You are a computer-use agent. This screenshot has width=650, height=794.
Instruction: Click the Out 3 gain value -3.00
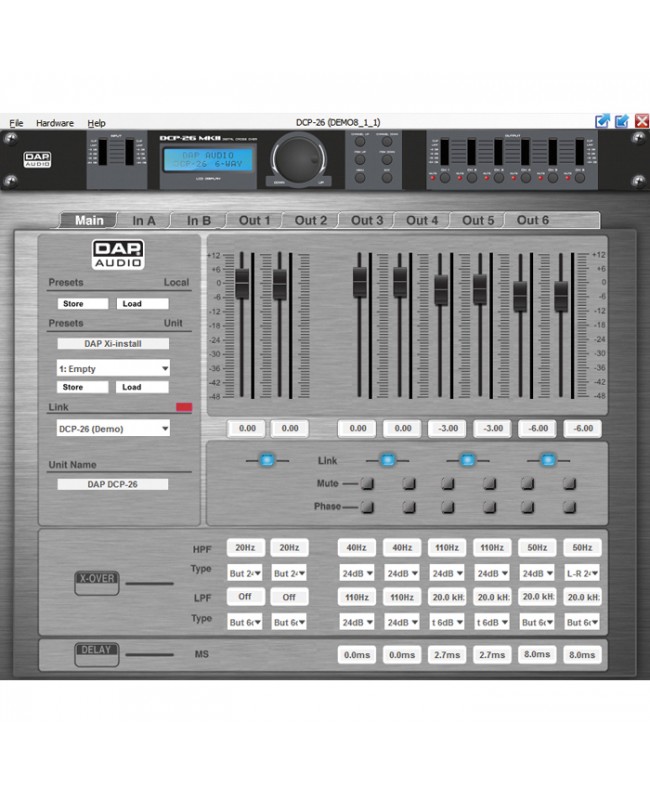[x=448, y=428]
